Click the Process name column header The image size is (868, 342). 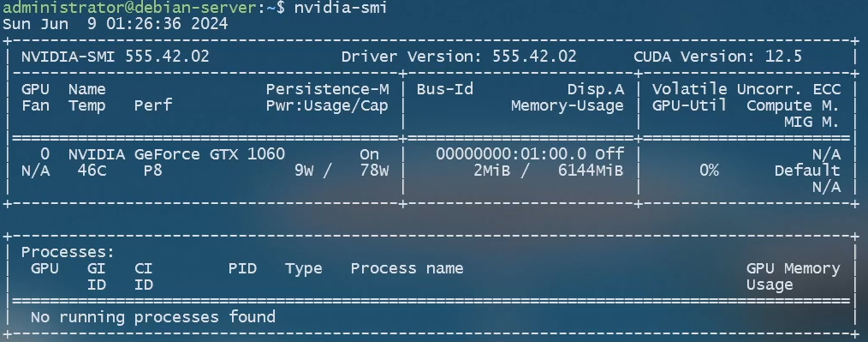point(407,269)
